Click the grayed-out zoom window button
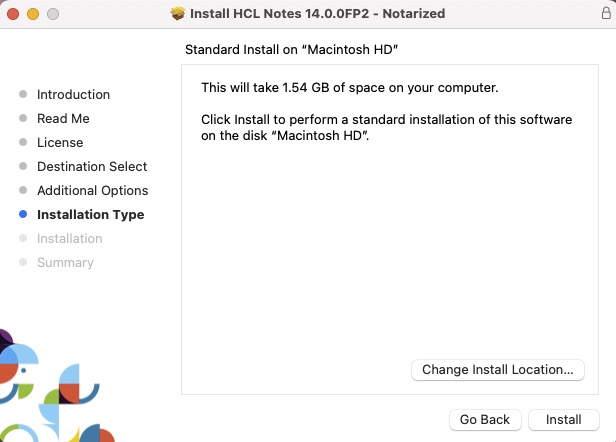This screenshot has width=616, height=442. 53,15
